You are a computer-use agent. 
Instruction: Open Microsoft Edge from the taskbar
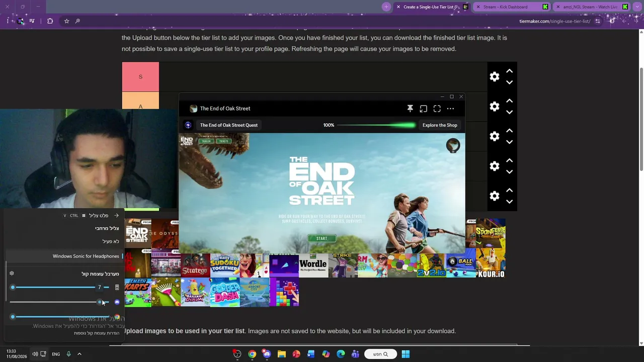[341, 354]
